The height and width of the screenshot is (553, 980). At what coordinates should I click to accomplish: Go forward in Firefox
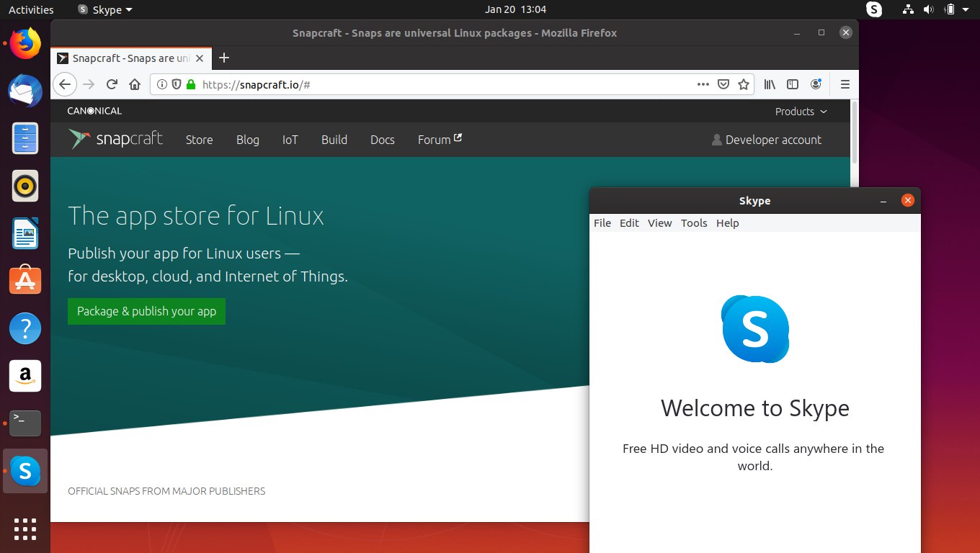pyautogui.click(x=89, y=84)
